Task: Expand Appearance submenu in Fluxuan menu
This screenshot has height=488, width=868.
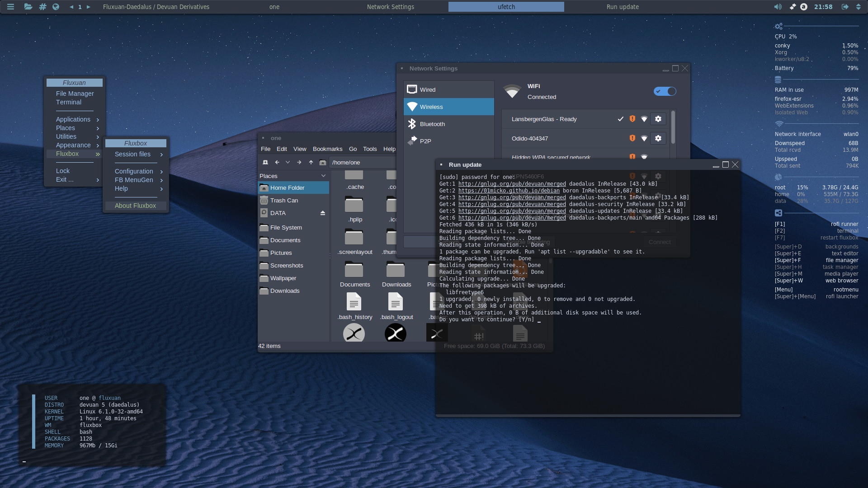Action: pyautogui.click(x=74, y=145)
